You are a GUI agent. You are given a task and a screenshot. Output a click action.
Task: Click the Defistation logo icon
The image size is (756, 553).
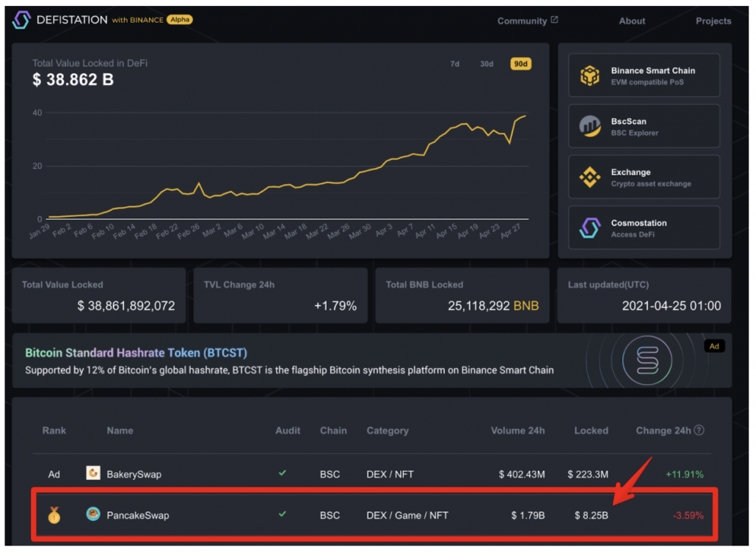[21, 20]
